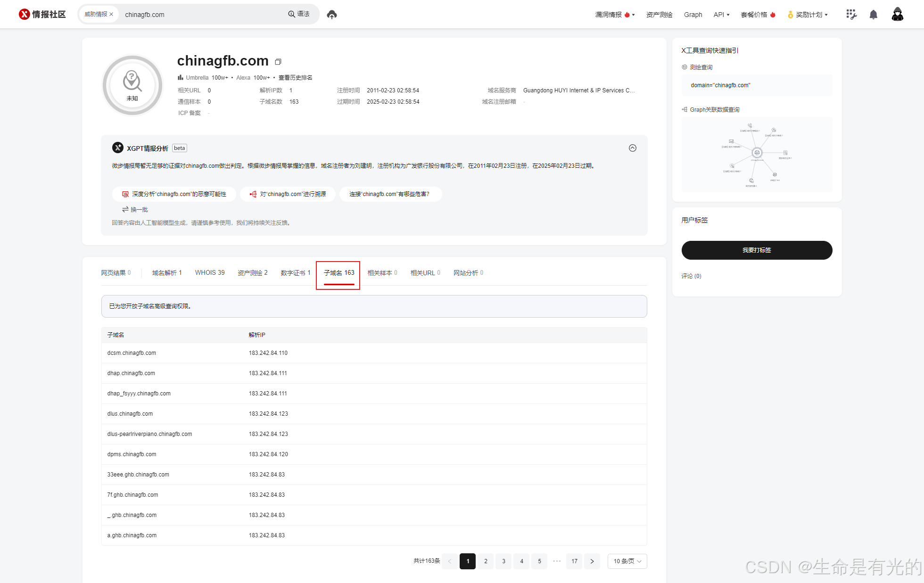Click the 情报社区 logo
This screenshot has height=583, width=924.
(42, 15)
